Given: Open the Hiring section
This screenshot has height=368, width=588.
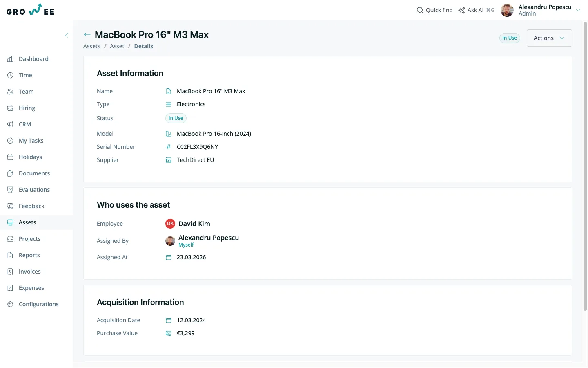Looking at the screenshot, I should click(37, 108).
